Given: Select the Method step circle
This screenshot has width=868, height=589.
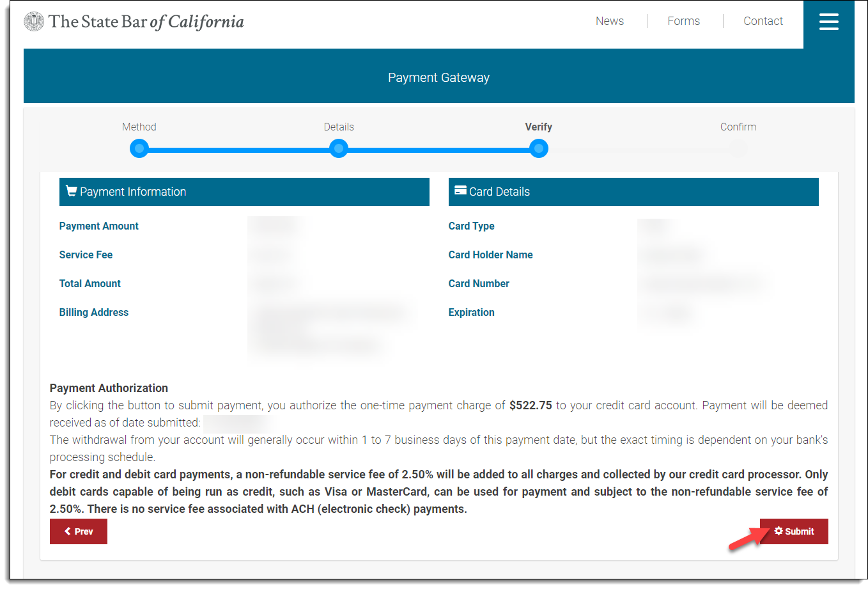Looking at the screenshot, I should [x=139, y=149].
